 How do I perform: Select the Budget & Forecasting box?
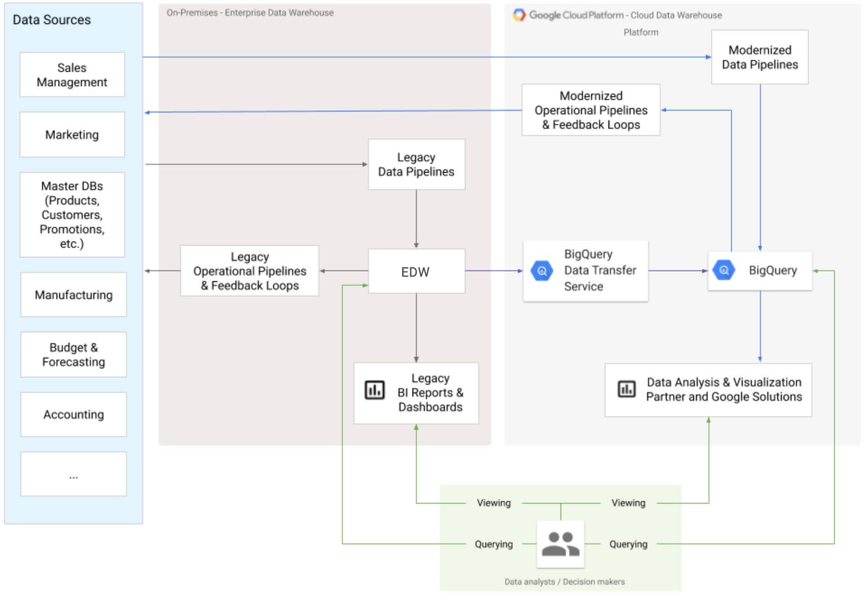tap(74, 355)
